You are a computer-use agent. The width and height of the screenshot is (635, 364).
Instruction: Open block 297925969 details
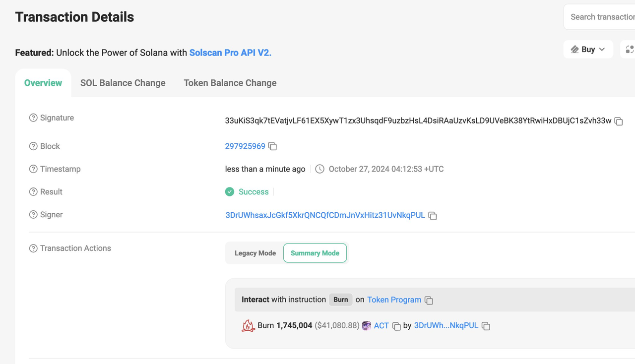[245, 146]
